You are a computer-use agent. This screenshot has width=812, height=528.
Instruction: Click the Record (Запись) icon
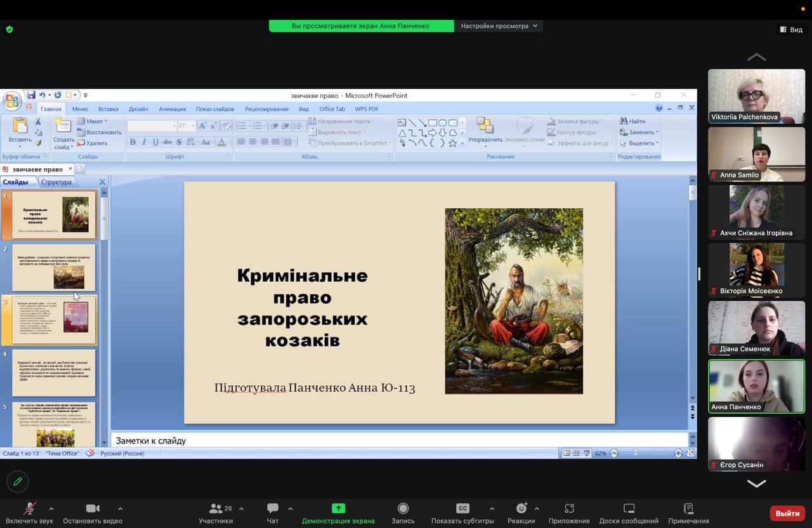(403, 508)
